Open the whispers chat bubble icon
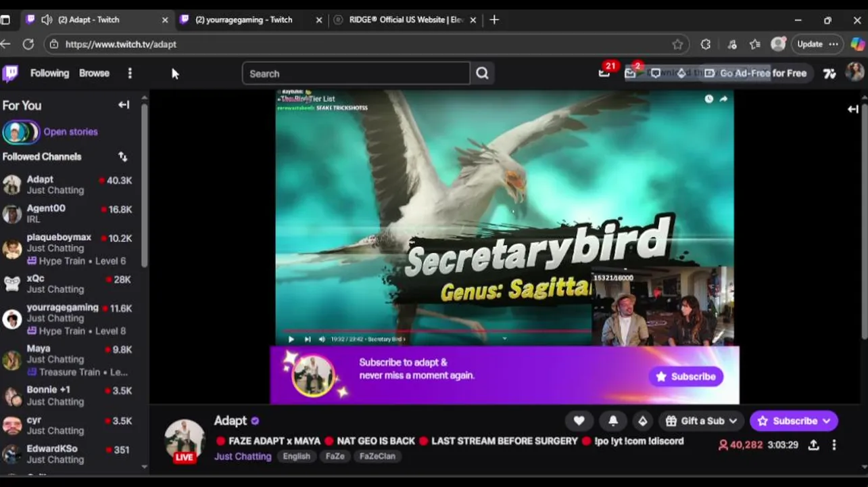The width and height of the screenshot is (868, 487). point(655,73)
